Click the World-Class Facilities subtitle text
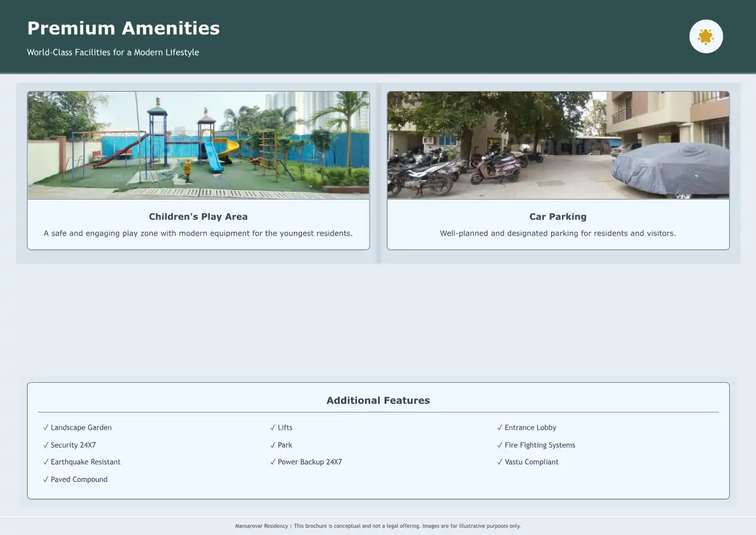 click(113, 52)
